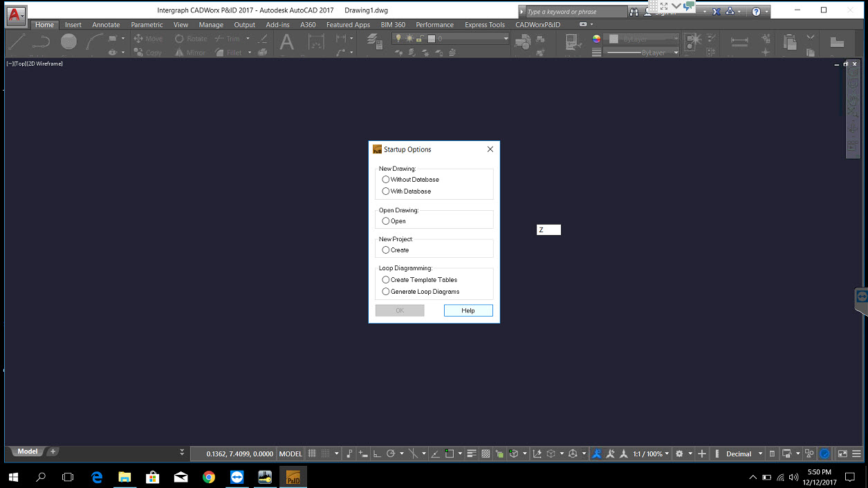Open the Express Tools ribbon tab
The image size is (868, 488).
485,25
